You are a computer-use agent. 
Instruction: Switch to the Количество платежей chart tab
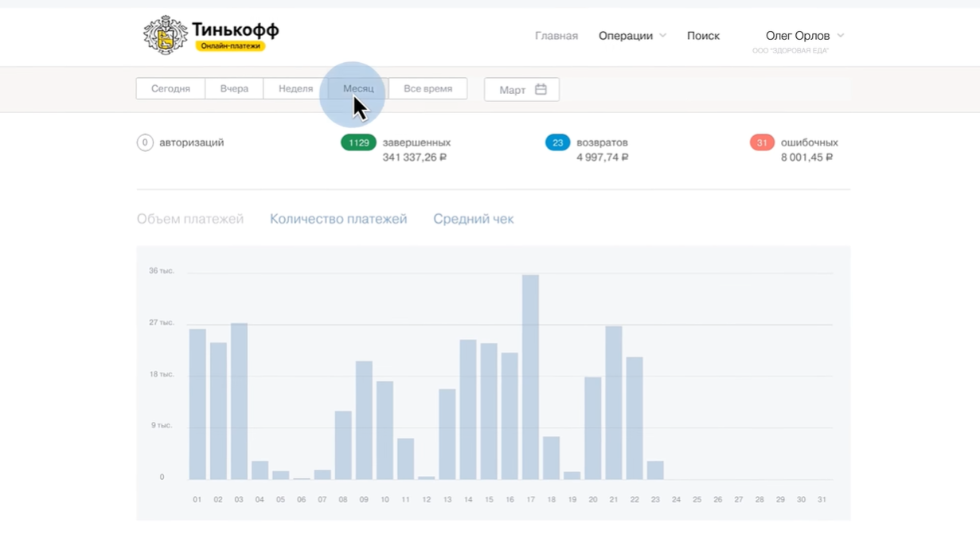coord(338,219)
